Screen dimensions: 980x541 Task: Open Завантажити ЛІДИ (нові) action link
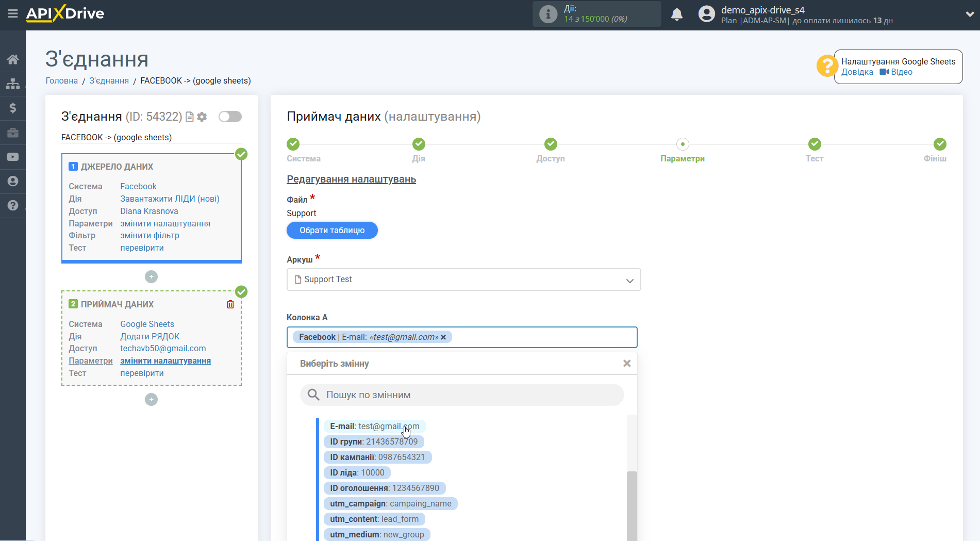point(170,199)
